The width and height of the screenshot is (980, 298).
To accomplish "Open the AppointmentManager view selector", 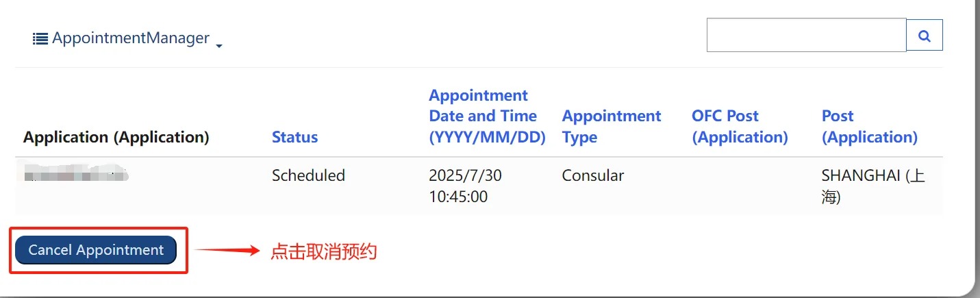I will [128, 39].
